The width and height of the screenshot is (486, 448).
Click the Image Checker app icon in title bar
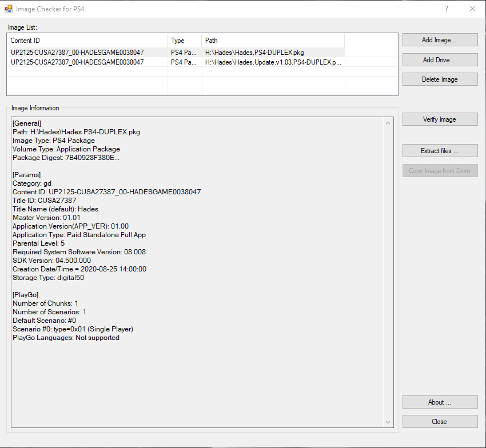(x=9, y=9)
